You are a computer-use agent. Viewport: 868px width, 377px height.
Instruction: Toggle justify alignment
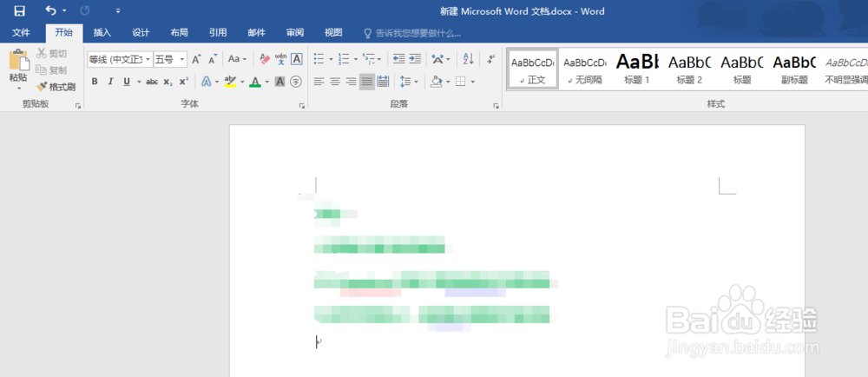pos(367,82)
